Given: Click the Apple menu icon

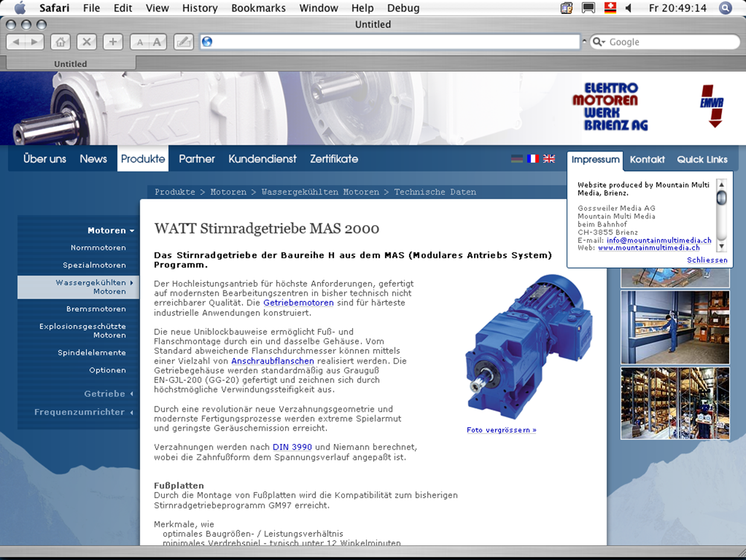Looking at the screenshot, I should coord(20,8).
